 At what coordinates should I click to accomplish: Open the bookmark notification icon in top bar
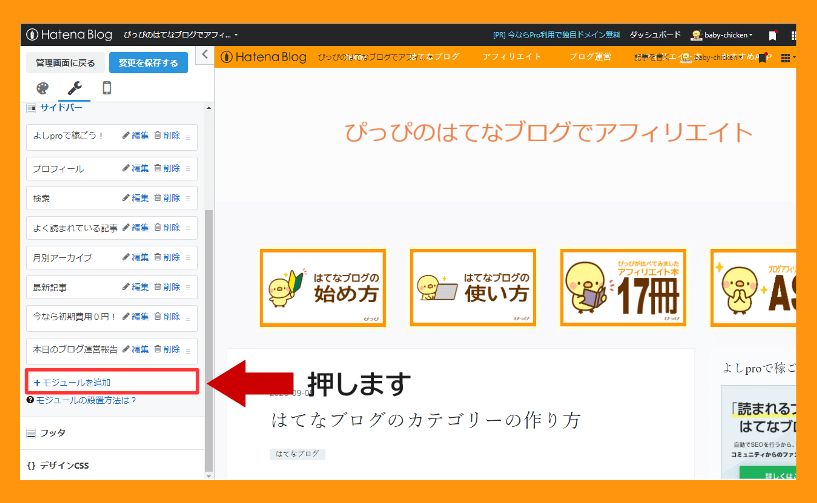[772, 35]
